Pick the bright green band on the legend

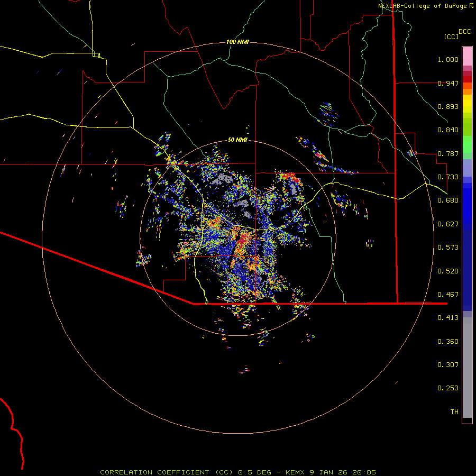coord(467,144)
